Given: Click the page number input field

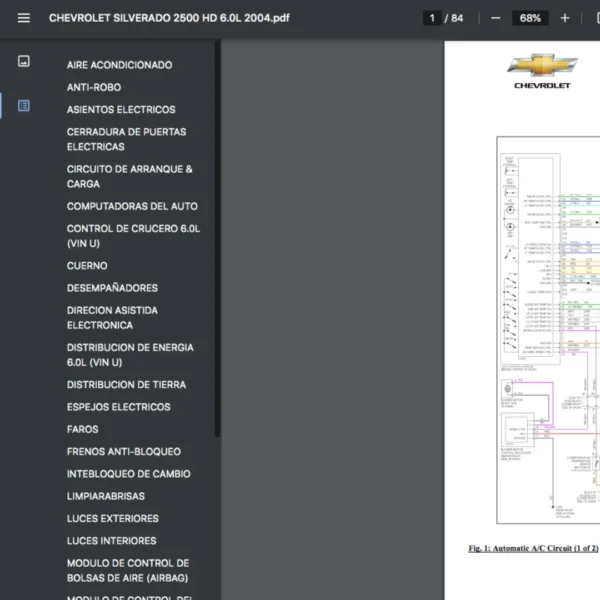Looking at the screenshot, I should (x=432, y=18).
